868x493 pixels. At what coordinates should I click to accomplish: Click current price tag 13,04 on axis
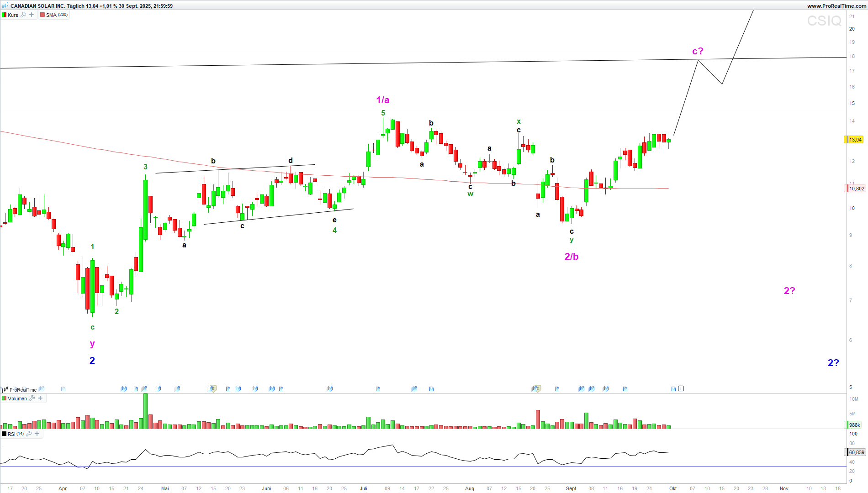point(854,140)
